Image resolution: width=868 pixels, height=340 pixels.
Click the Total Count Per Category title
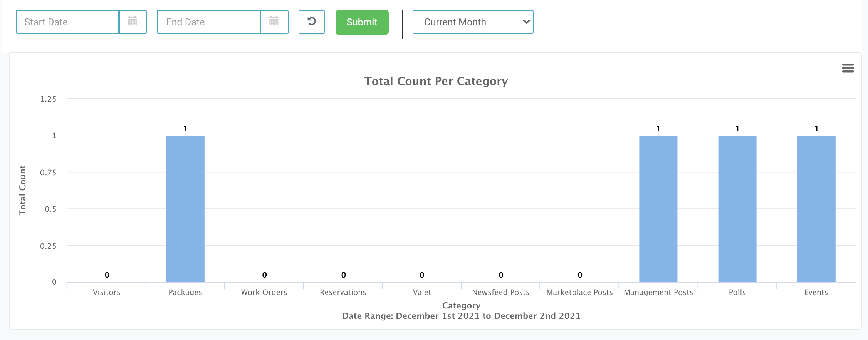click(x=436, y=81)
